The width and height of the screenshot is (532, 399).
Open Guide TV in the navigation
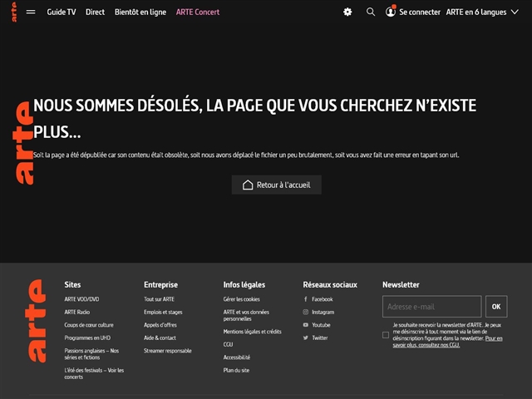pos(62,12)
